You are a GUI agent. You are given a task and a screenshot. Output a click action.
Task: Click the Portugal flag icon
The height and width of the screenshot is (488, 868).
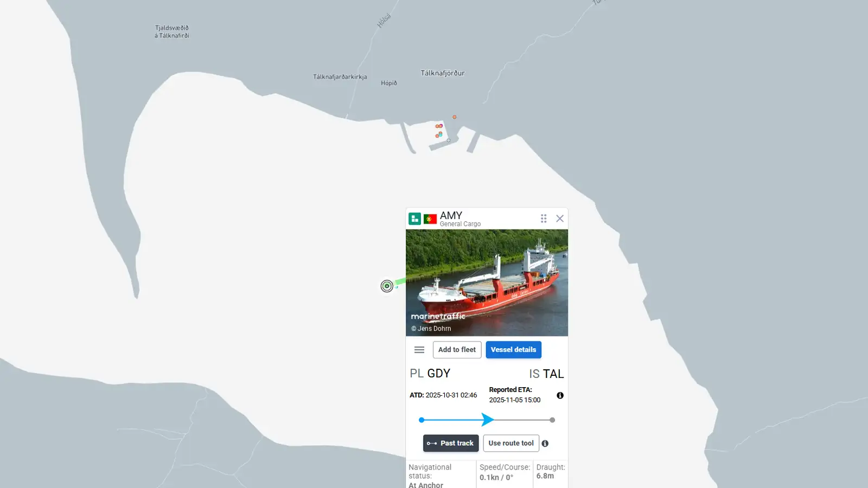(430, 219)
